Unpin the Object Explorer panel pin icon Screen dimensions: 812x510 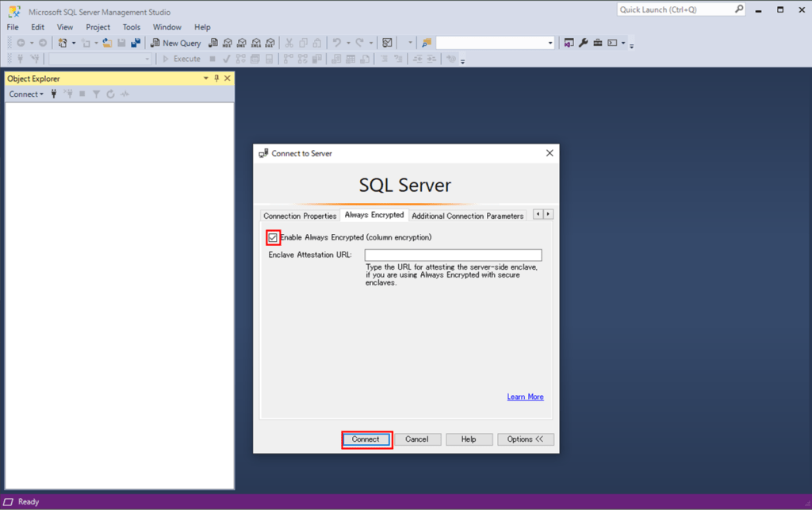[216, 78]
